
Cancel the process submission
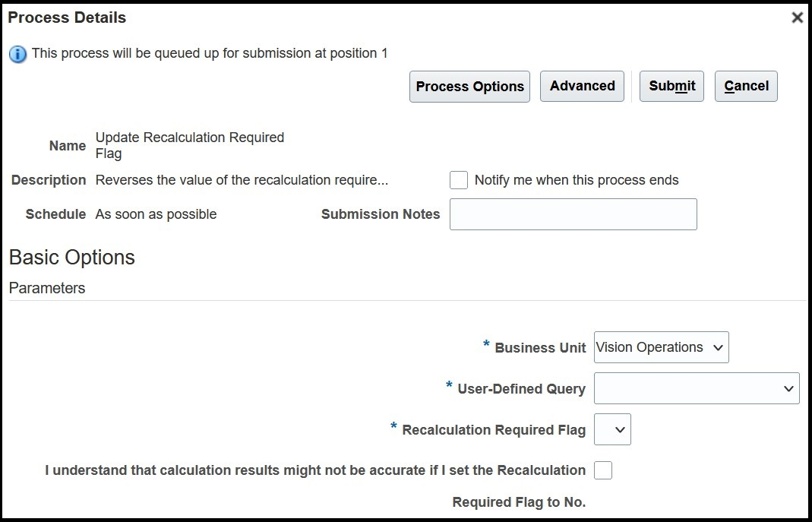tap(746, 86)
